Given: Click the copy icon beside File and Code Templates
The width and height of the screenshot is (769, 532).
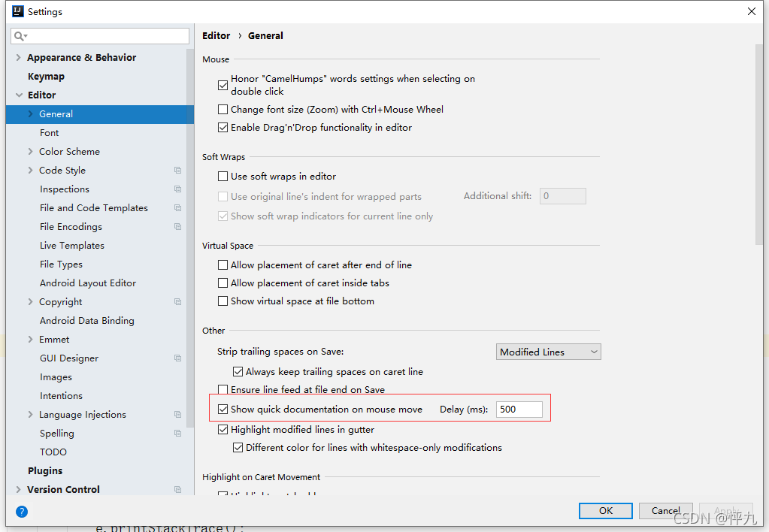Looking at the screenshot, I should [177, 208].
